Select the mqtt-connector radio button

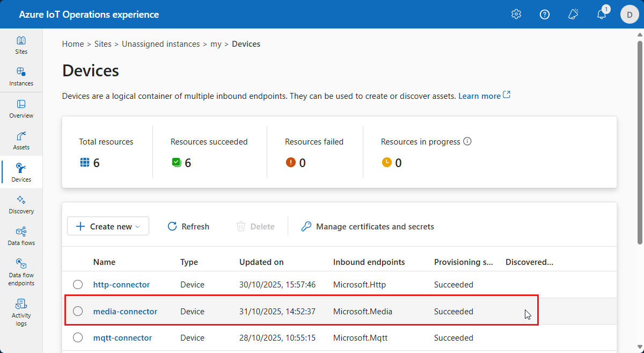click(x=78, y=338)
